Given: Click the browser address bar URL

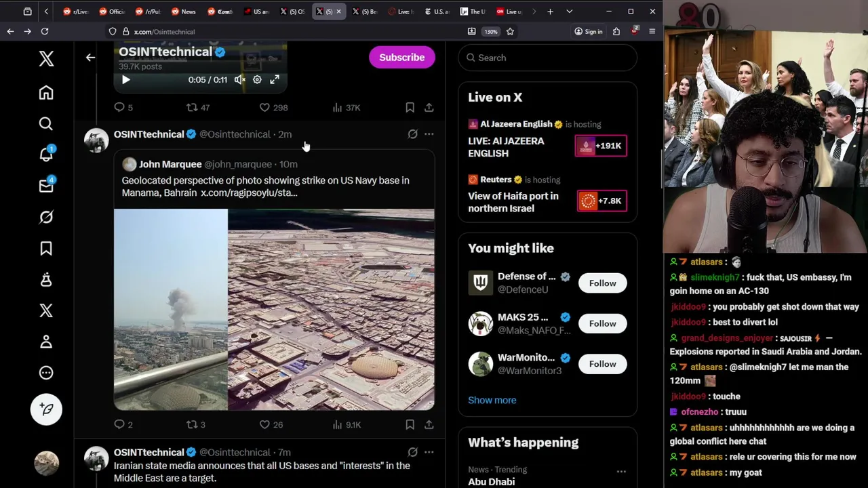Looking at the screenshot, I should [164, 32].
